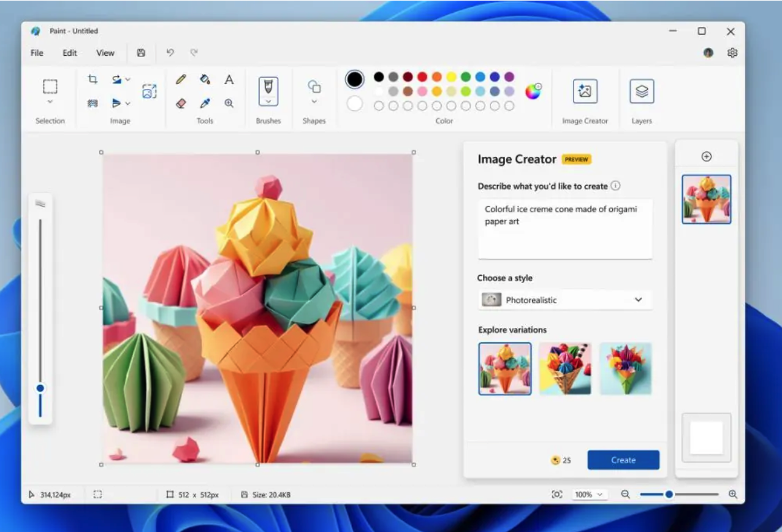Viewport: 782px width, 532px height.
Task: Undo the last action
Action: 170,53
